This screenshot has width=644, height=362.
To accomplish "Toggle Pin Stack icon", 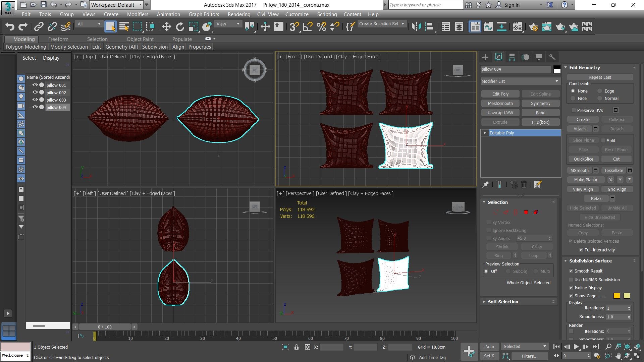I will tap(485, 184).
